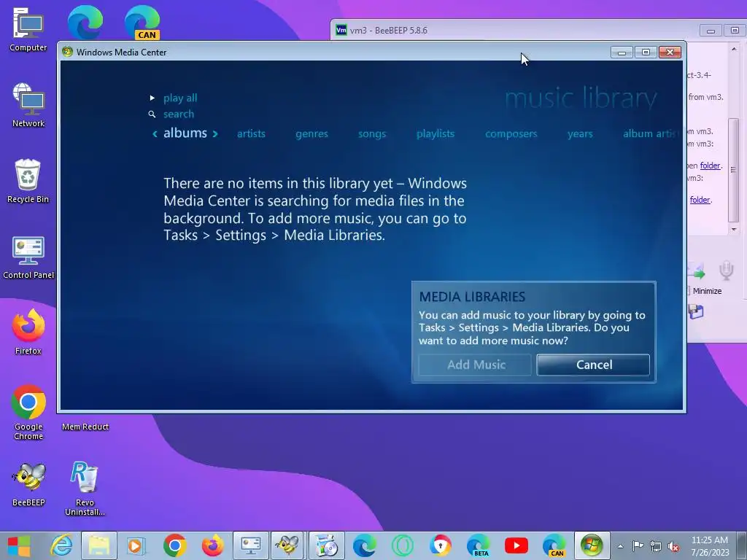This screenshot has width=747, height=560.
Task: Click the lower folder link in BeeBEEP
Action: coord(700,200)
